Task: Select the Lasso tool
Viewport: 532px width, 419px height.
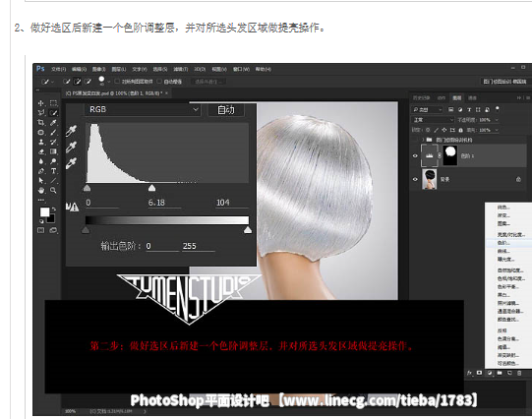Action: [41, 113]
